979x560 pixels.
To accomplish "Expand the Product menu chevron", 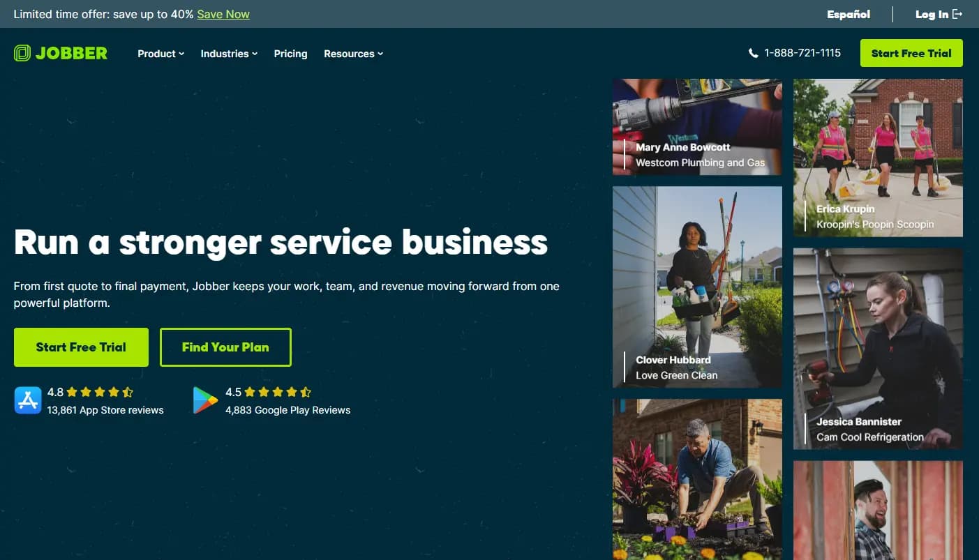I will point(181,54).
